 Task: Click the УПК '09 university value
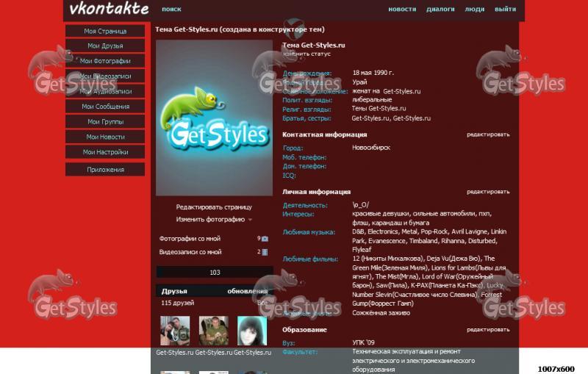tap(363, 342)
